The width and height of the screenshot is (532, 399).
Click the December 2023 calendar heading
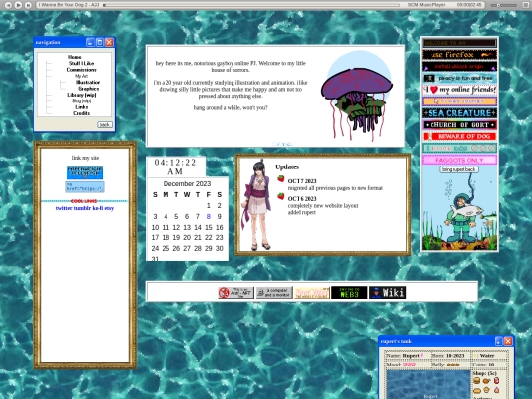tap(187, 183)
